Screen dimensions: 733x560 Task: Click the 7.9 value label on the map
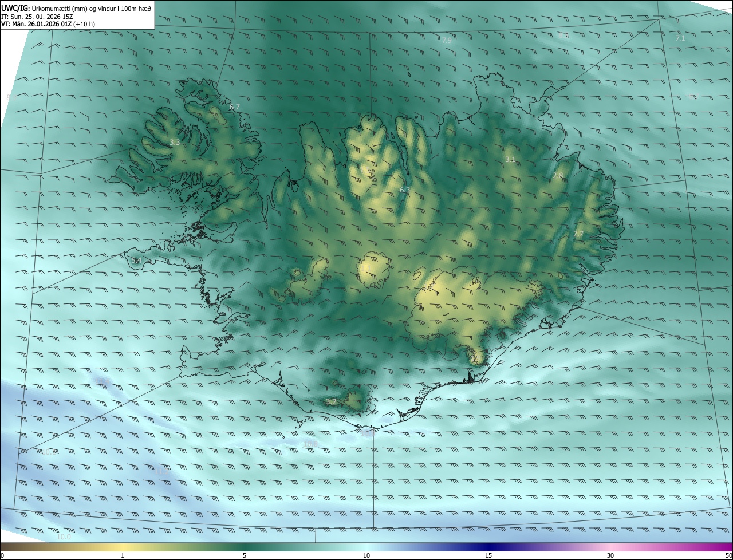click(x=447, y=40)
